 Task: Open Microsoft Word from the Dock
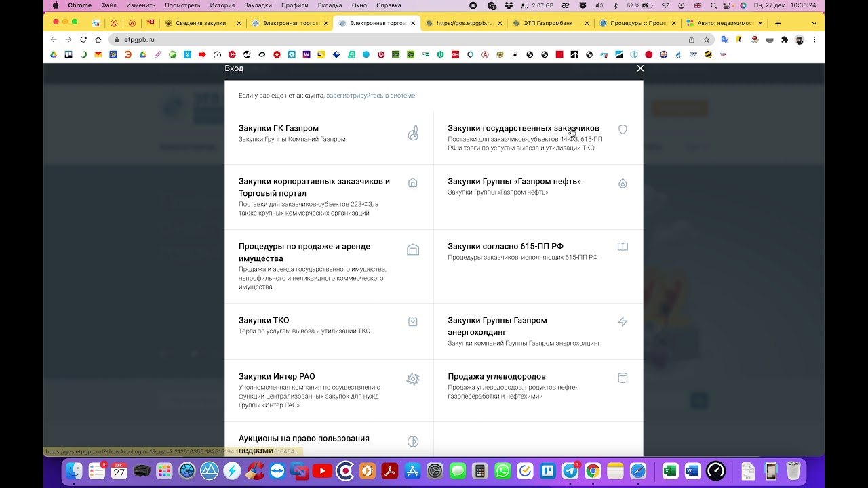click(692, 471)
